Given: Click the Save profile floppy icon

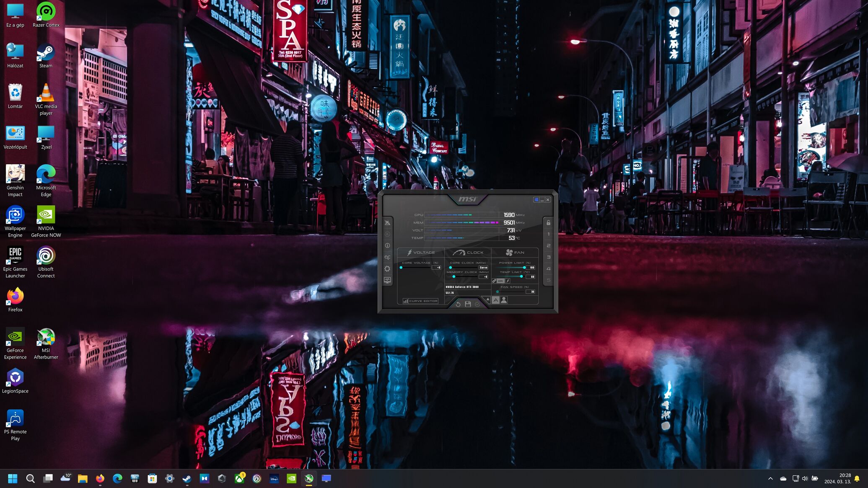Looking at the screenshot, I should point(468,304).
